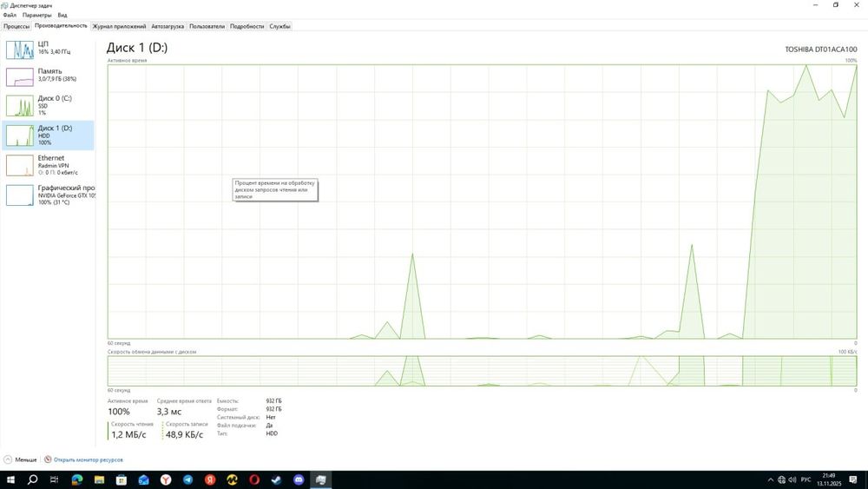
Task: Click the Меньше collapse button
Action: 21,459
